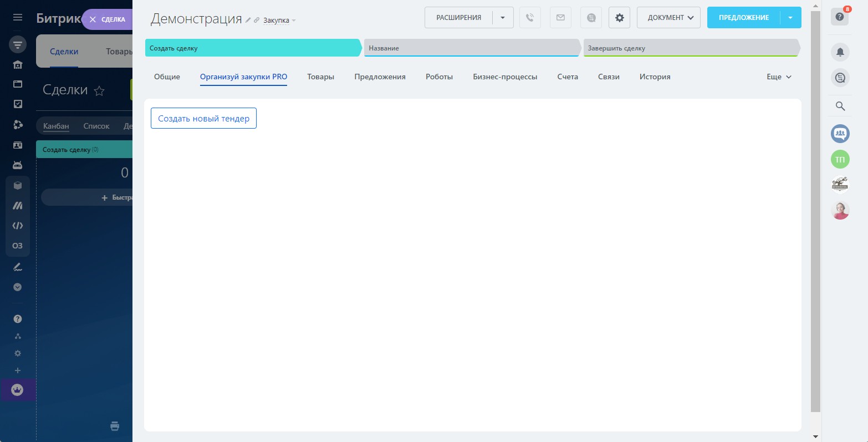
Task: Click the phone call icon button
Action: [x=530, y=18]
